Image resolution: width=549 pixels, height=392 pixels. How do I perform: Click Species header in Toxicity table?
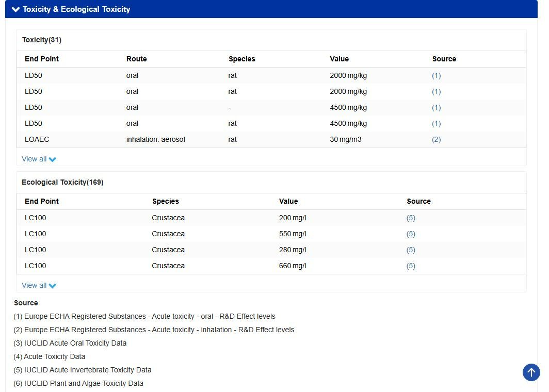(242, 59)
